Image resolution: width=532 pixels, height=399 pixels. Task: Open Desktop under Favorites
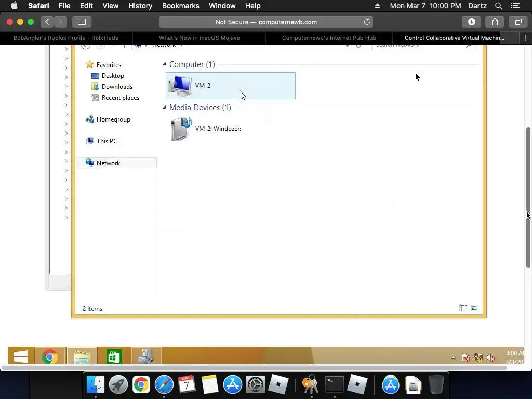tap(108, 76)
